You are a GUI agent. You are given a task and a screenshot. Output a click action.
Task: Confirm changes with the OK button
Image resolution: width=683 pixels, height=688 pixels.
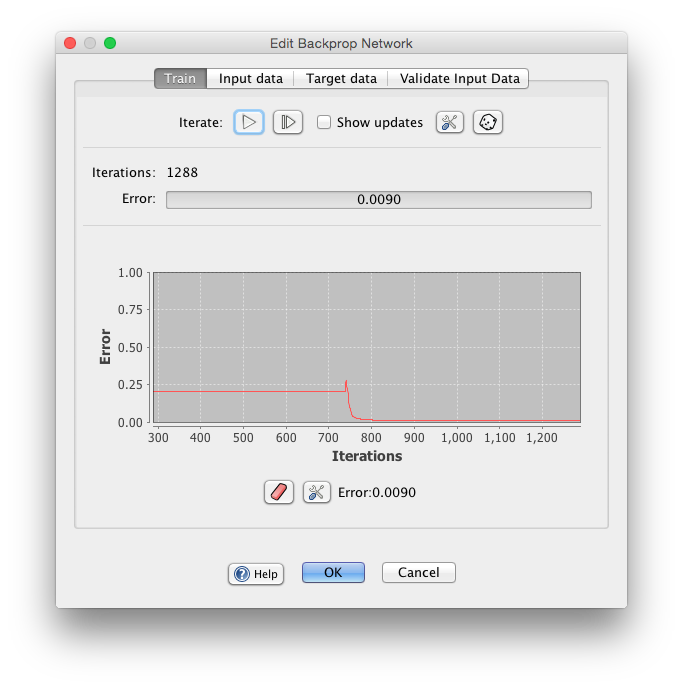point(333,572)
